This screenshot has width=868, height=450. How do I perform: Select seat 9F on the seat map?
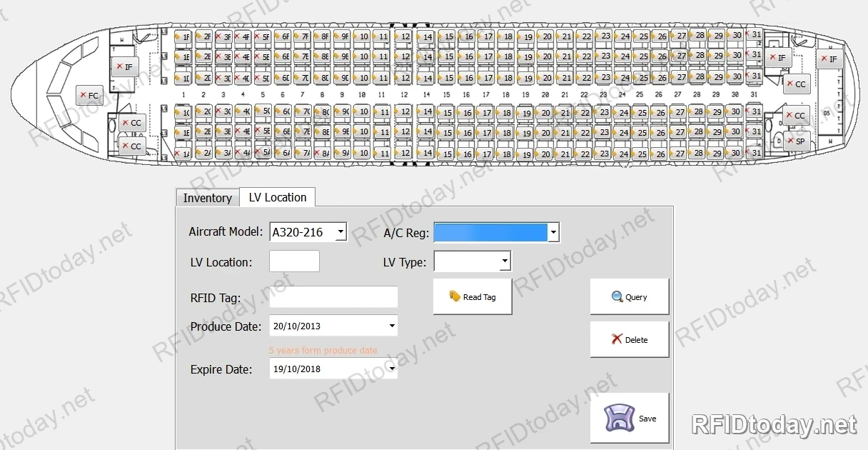coord(342,36)
